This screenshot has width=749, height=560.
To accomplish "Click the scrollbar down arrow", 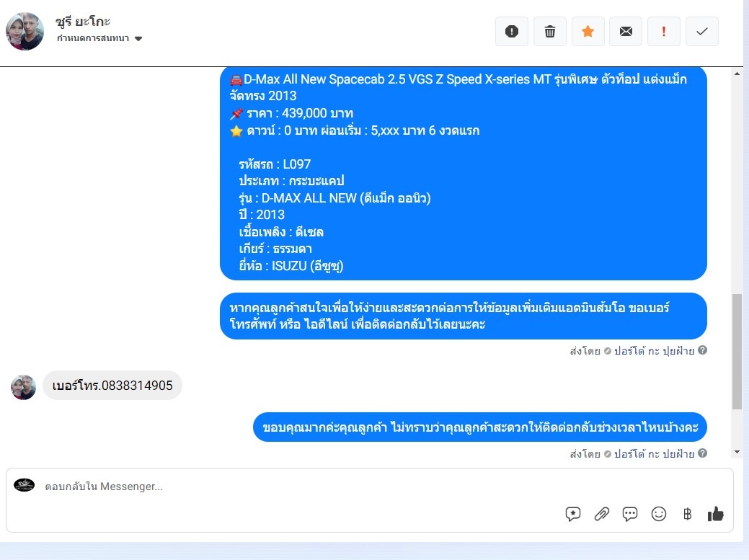I will pyautogui.click(x=737, y=452).
